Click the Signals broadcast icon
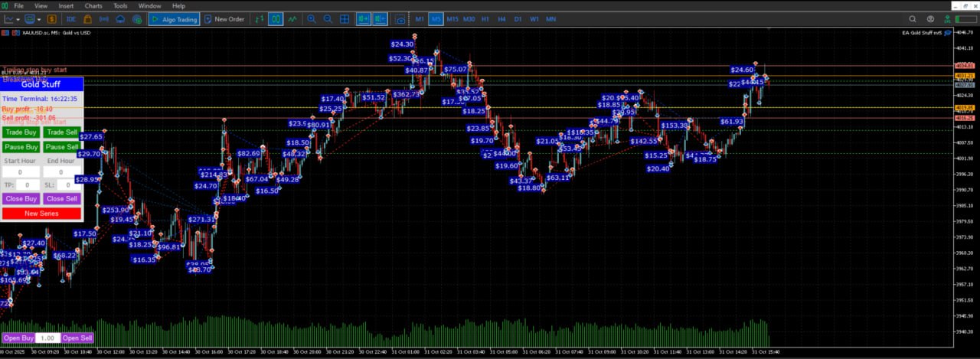Image resolution: width=980 pixels, height=359 pixels. point(104,19)
